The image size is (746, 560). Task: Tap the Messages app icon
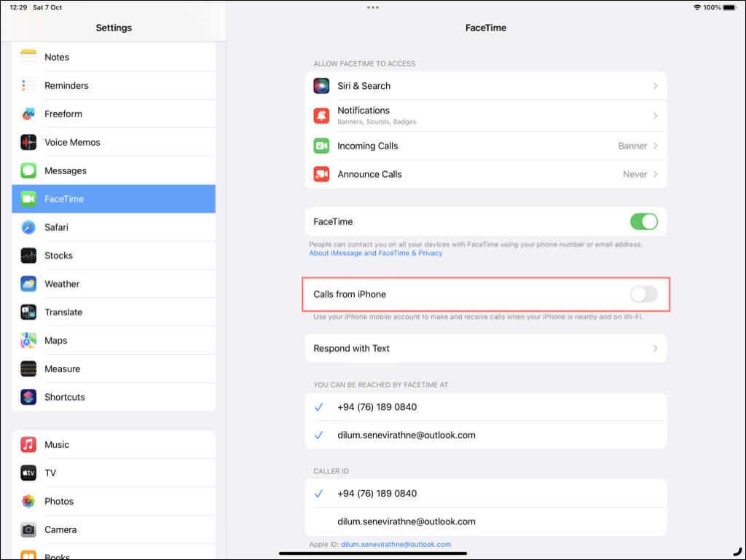pyautogui.click(x=28, y=170)
